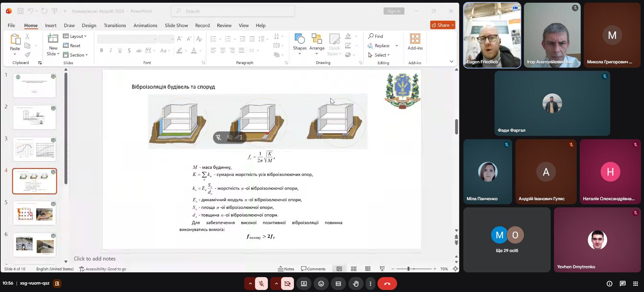Switch to Slide Sorter view
Image resolution: width=644 pixels, height=292 pixels.
[x=353, y=269]
